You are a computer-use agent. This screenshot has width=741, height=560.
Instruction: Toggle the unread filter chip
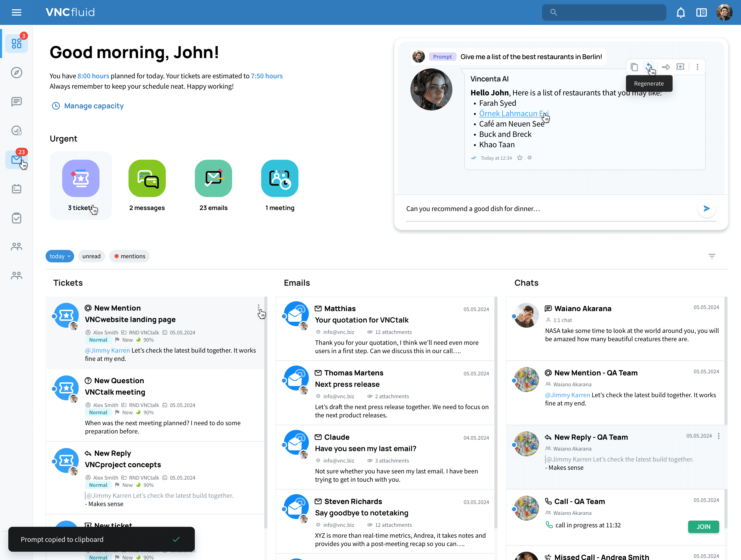coord(91,256)
